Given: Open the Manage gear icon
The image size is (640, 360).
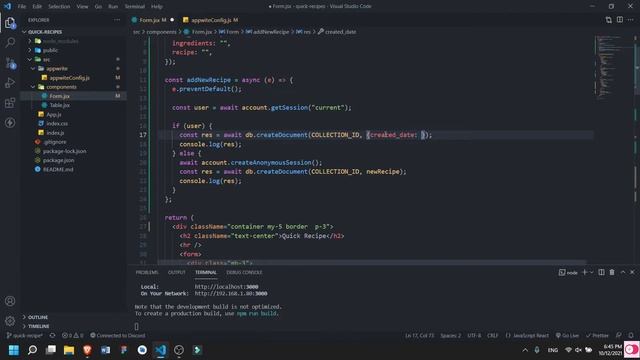Looking at the screenshot, I should [10, 321].
